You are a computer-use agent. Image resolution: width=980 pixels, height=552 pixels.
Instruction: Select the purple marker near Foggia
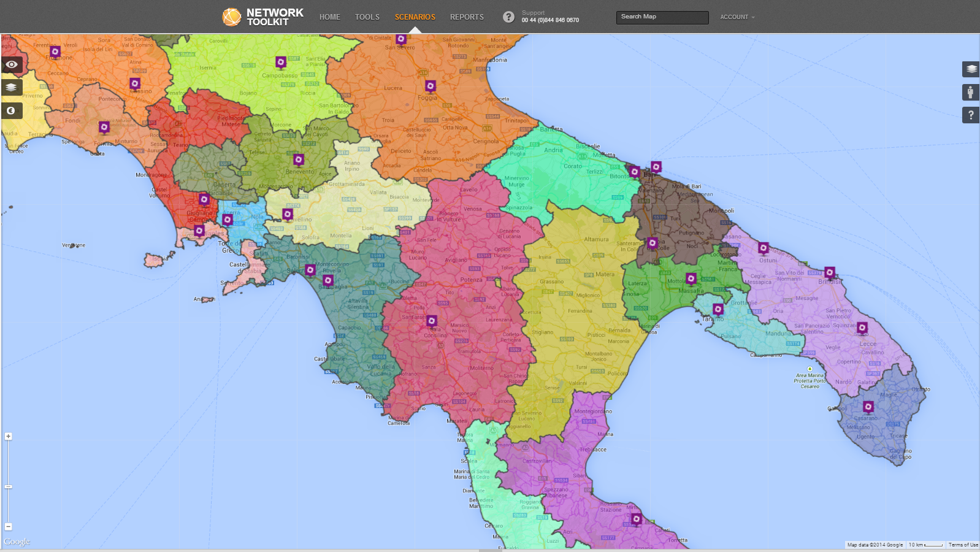[431, 86]
